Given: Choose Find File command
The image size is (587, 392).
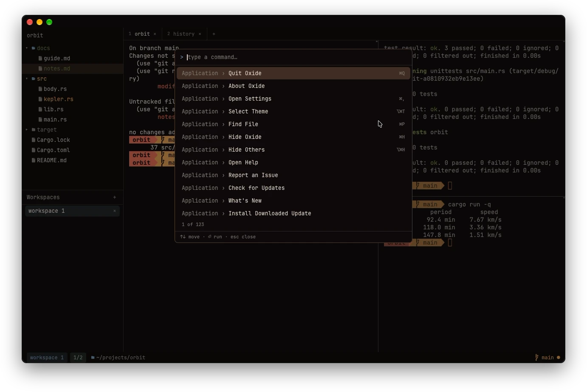Looking at the screenshot, I should (293, 124).
